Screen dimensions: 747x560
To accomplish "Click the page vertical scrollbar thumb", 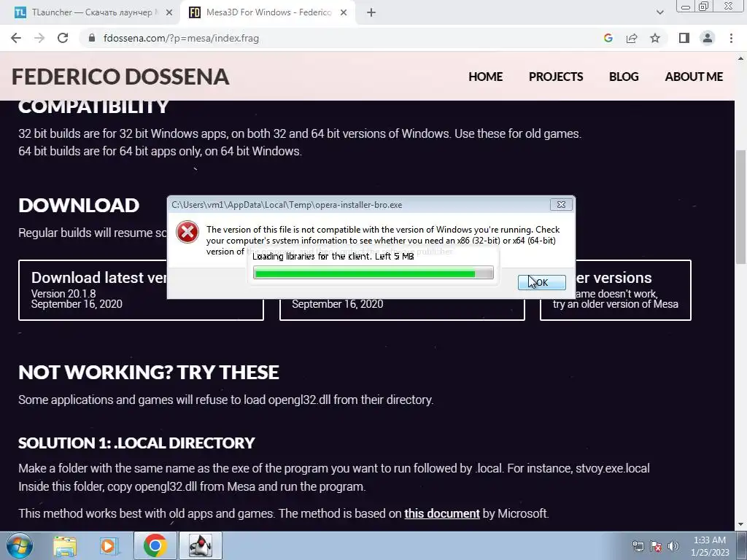I will 740,207.
